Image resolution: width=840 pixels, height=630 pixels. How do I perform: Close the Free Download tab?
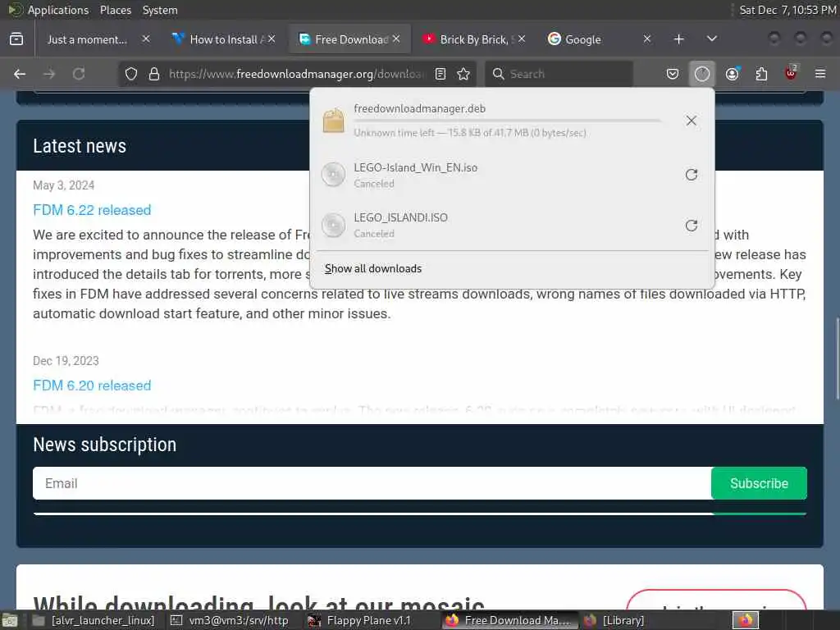396,39
